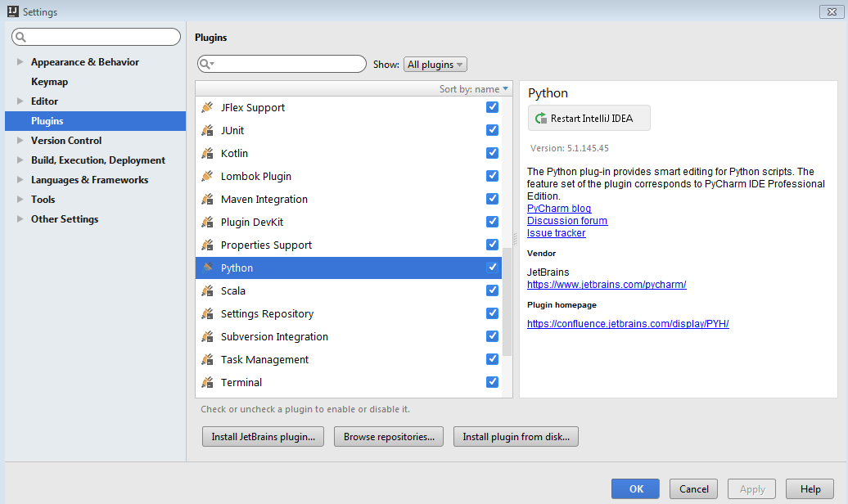
Task: Click Install JetBrains plugin button
Action: (x=263, y=436)
